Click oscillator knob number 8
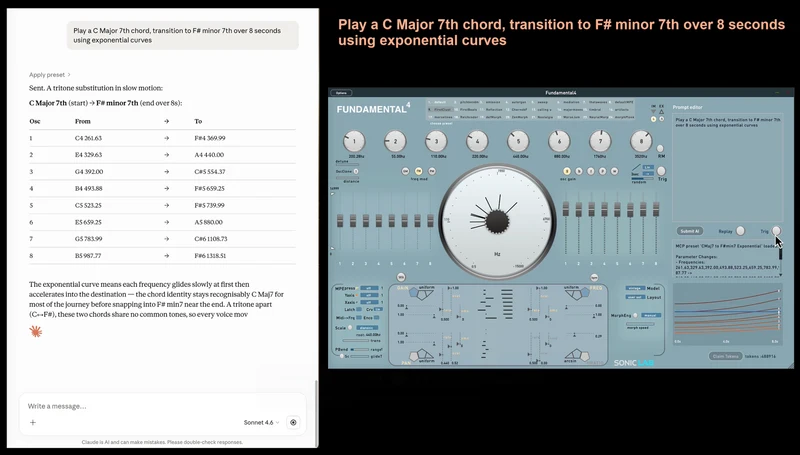 (641, 141)
